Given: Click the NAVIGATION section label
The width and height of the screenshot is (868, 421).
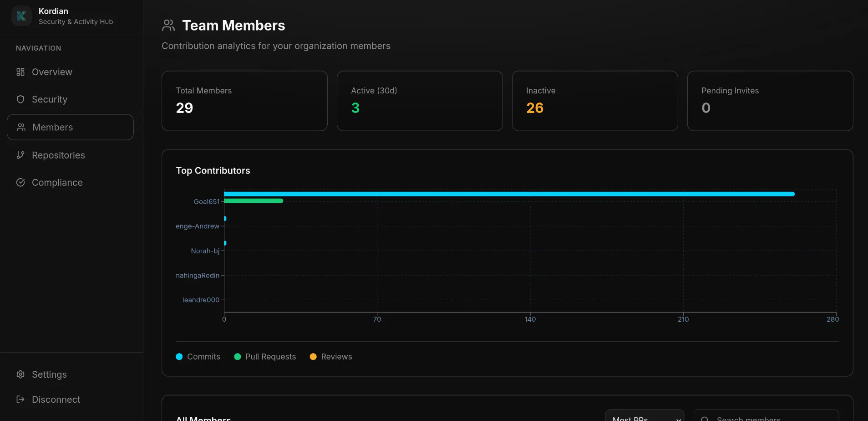Looking at the screenshot, I should [38, 48].
